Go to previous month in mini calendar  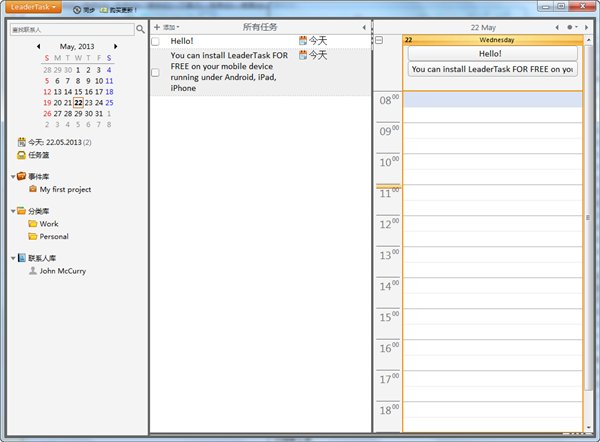click(39, 47)
